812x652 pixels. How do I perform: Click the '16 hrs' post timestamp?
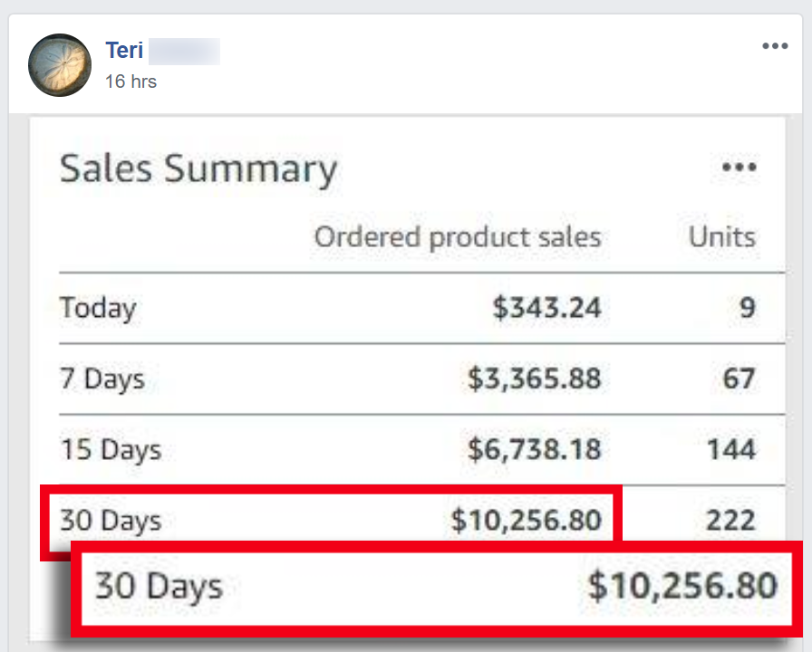coord(130,81)
